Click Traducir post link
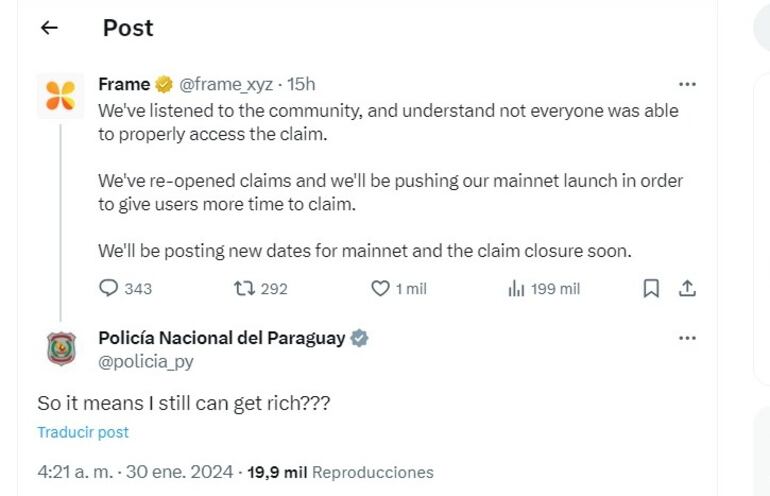Screen dimensions: 770x496 point(83,433)
